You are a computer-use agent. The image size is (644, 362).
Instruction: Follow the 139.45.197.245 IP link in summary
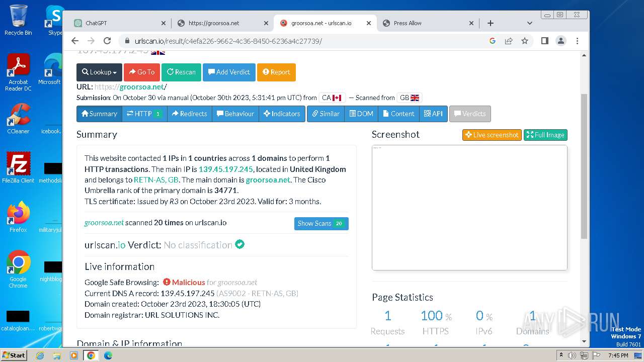(226, 169)
